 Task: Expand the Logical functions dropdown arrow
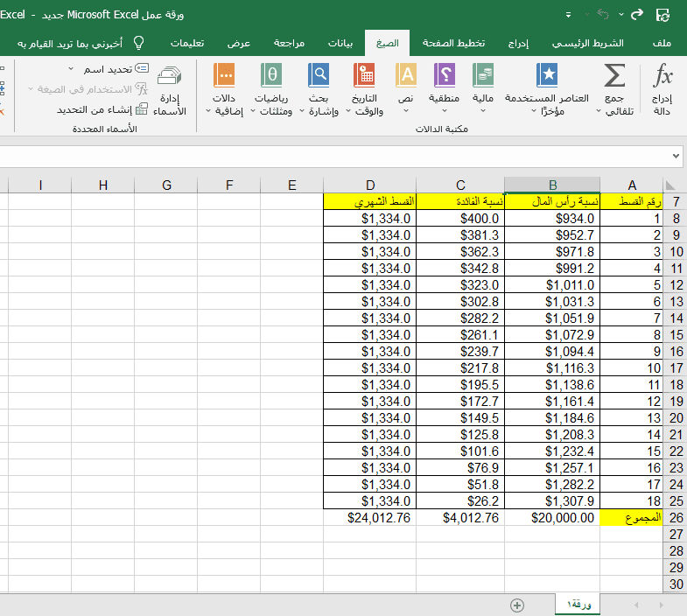(x=445, y=111)
